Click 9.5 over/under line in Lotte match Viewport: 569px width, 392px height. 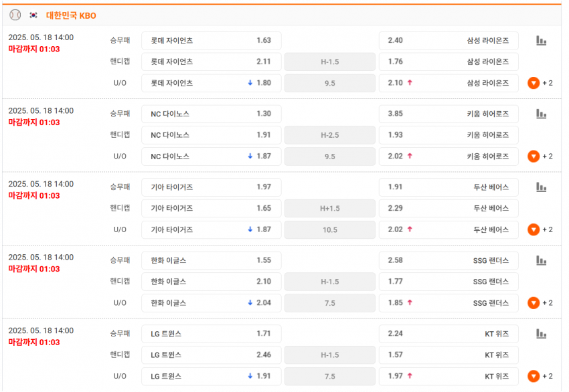tap(330, 83)
